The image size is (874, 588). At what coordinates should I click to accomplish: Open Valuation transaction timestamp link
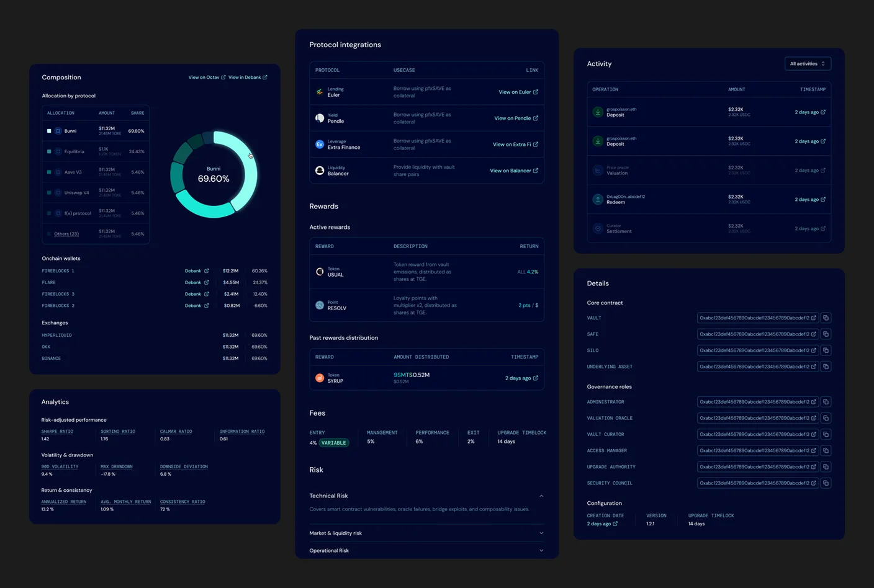(x=810, y=171)
